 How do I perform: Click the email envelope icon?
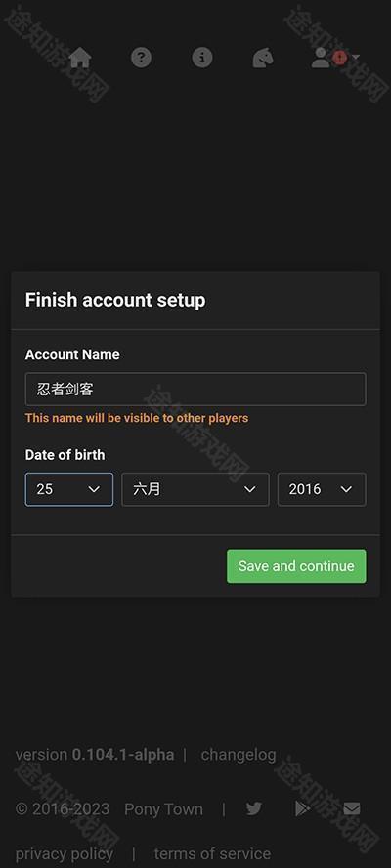pyautogui.click(x=352, y=808)
